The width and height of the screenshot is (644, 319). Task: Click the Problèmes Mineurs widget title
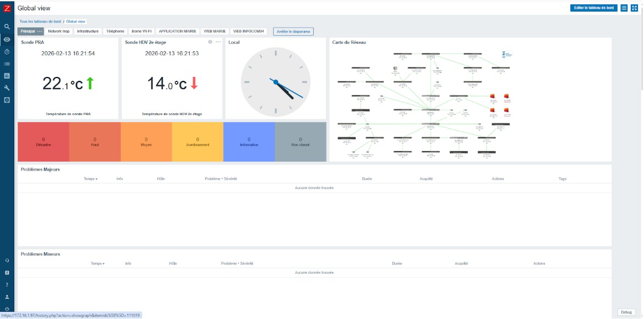(x=40, y=254)
